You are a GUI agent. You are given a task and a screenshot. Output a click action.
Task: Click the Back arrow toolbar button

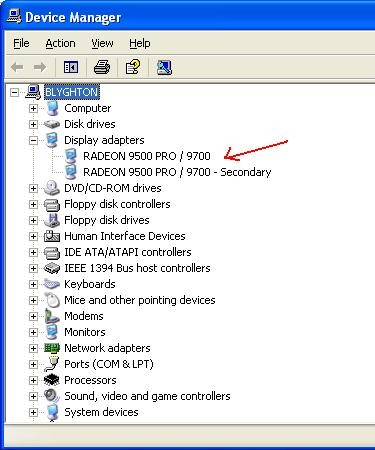17,67
